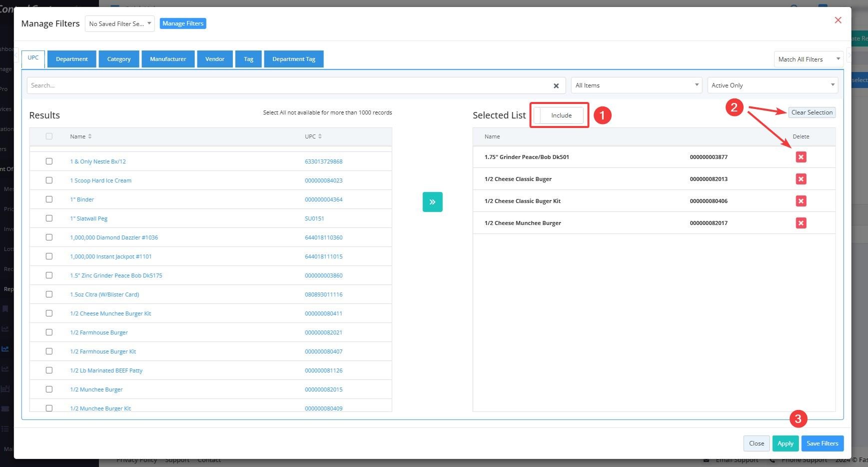This screenshot has height=467, width=868.
Task: Switch to the Department tab
Action: 72,59
